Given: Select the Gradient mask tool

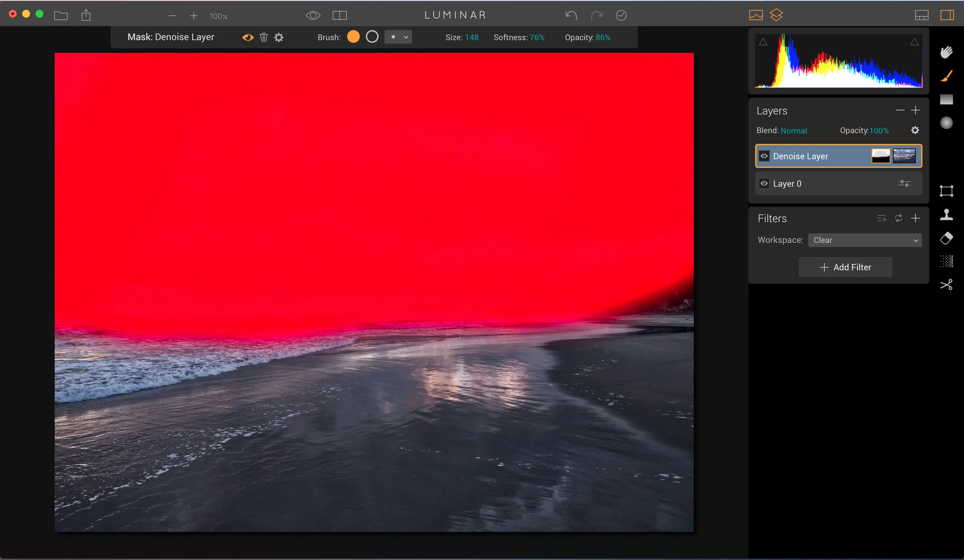Looking at the screenshot, I should (x=947, y=99).
